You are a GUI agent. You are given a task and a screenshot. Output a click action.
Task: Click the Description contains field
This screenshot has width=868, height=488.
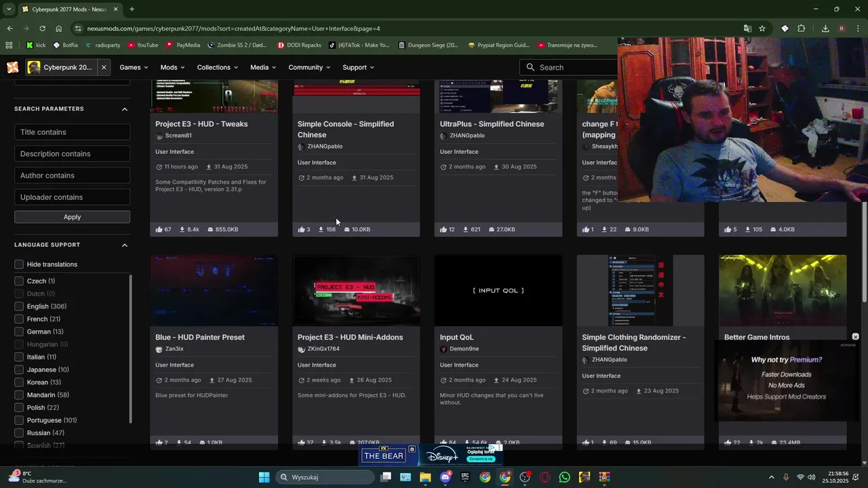point(72,154)
